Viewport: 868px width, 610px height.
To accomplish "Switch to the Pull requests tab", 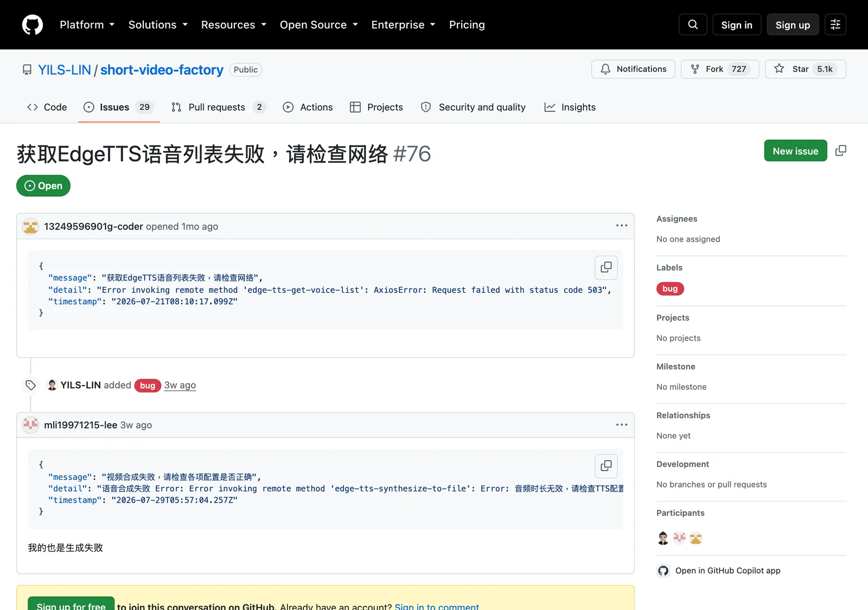I will coord(218,107).
